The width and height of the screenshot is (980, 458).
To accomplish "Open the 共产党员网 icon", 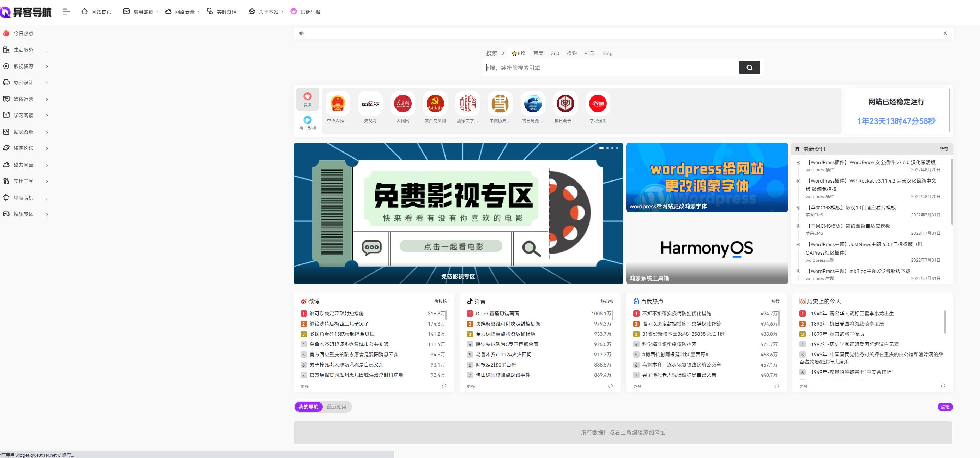I will pos(435,103).
